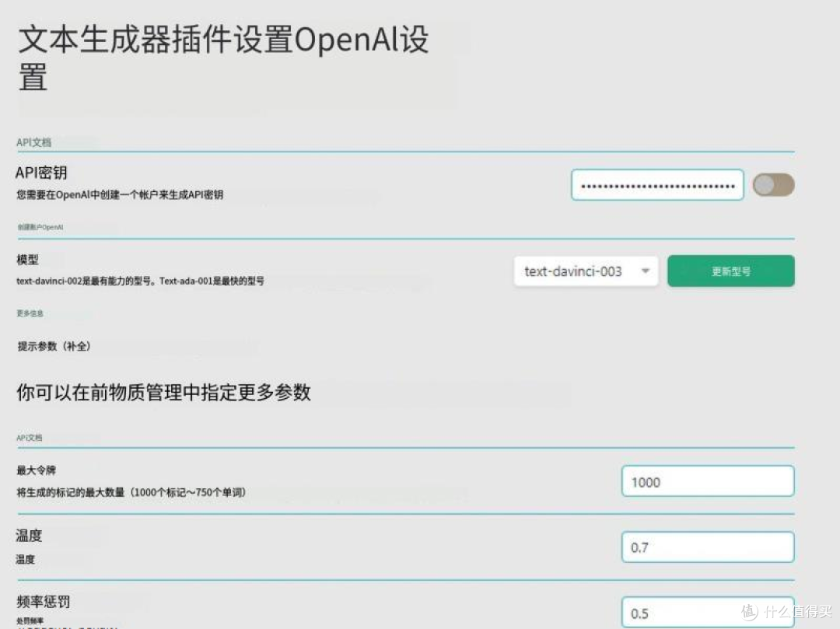Click the 模型 setting label

[27, 260]
